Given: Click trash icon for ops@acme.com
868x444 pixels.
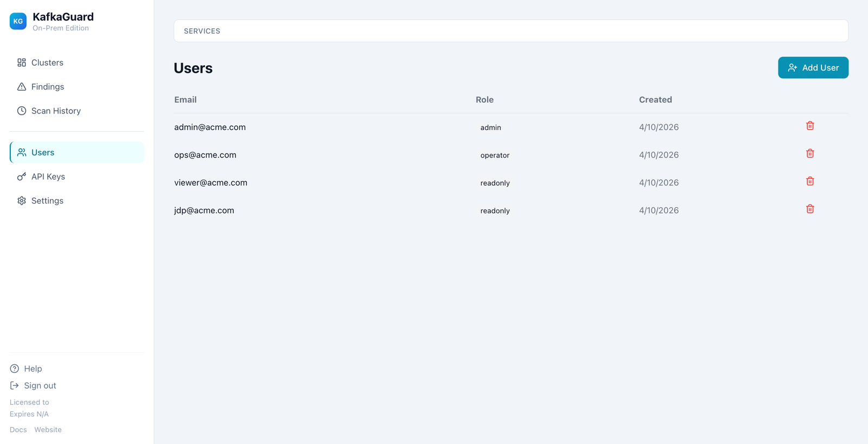Looking at the screenshot, I should click(809, 154).
